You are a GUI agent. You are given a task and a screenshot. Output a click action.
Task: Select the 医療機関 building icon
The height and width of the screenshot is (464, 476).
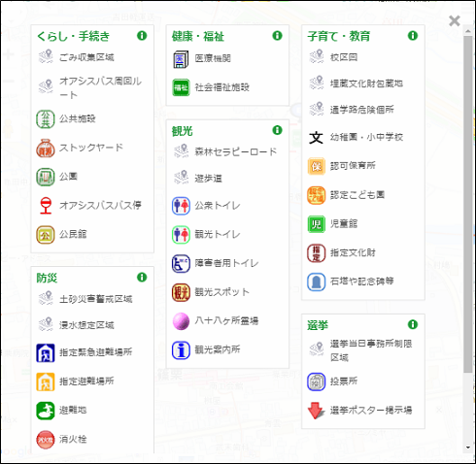[x=181, y=59]
